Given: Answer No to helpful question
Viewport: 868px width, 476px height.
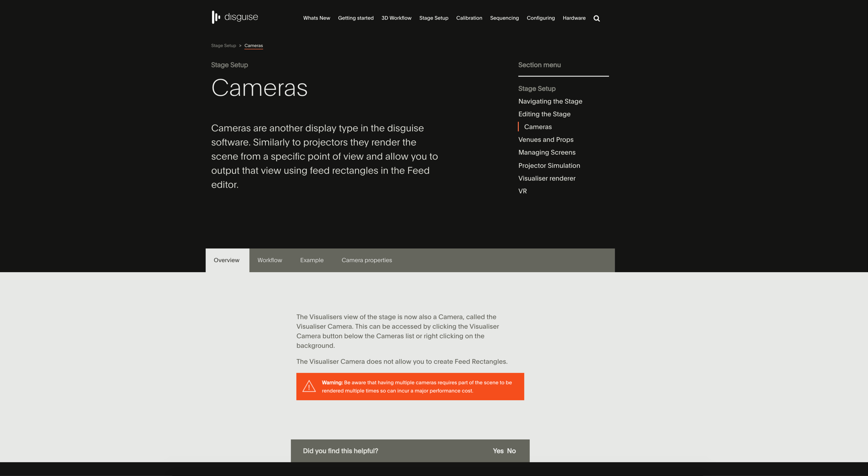Looking at the screenshot, I should click(511, 451).
